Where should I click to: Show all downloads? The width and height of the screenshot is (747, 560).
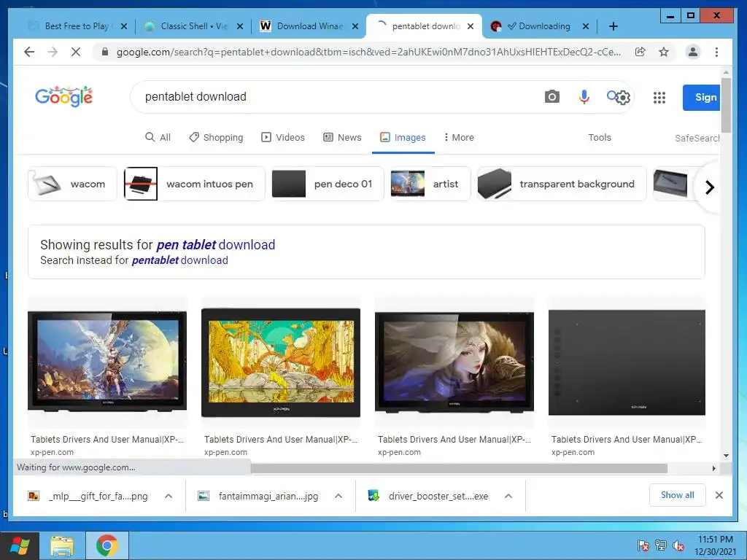(x=678, y=495)
